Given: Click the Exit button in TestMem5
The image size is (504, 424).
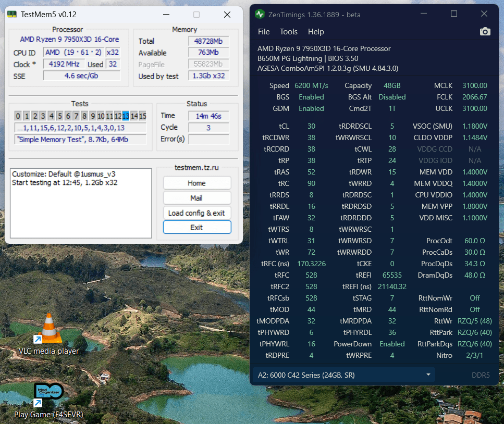Looking at the screenshot, I should (196, 228).
